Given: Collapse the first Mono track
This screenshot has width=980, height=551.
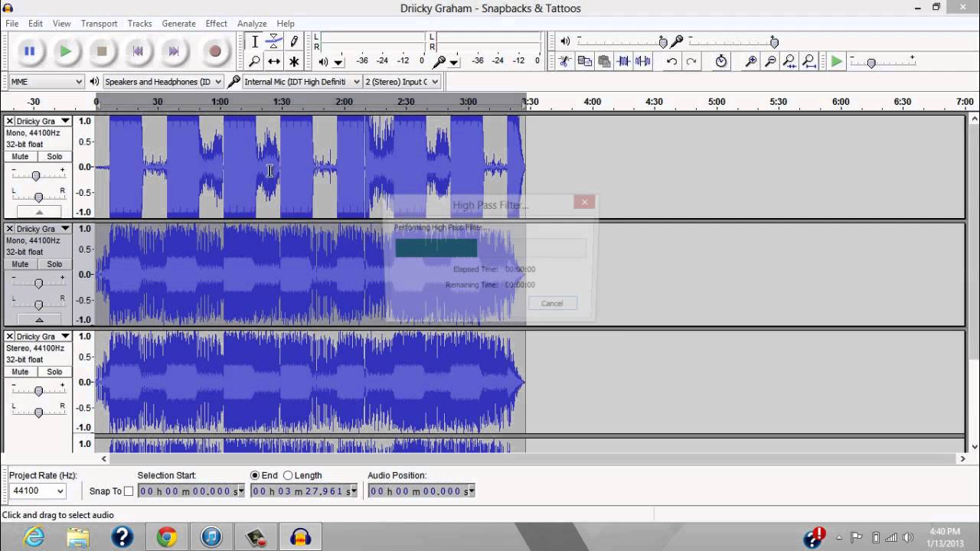Looking at the screenshot, I should tap(38, 212).
